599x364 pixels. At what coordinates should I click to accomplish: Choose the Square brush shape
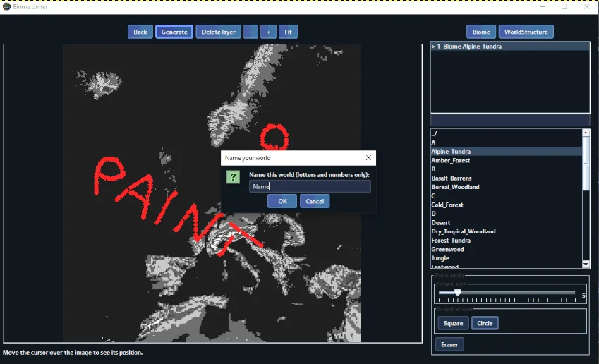[x=453, y=323]
